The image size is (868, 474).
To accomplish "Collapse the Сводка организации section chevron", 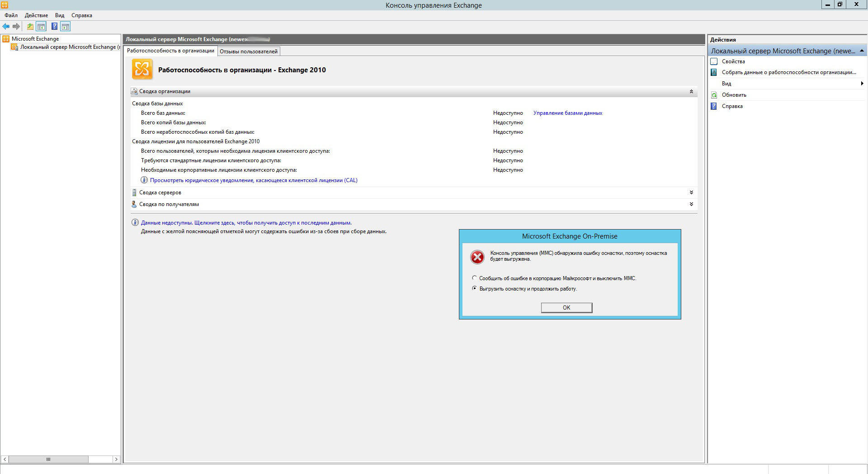I will click(x=691, y=91).
